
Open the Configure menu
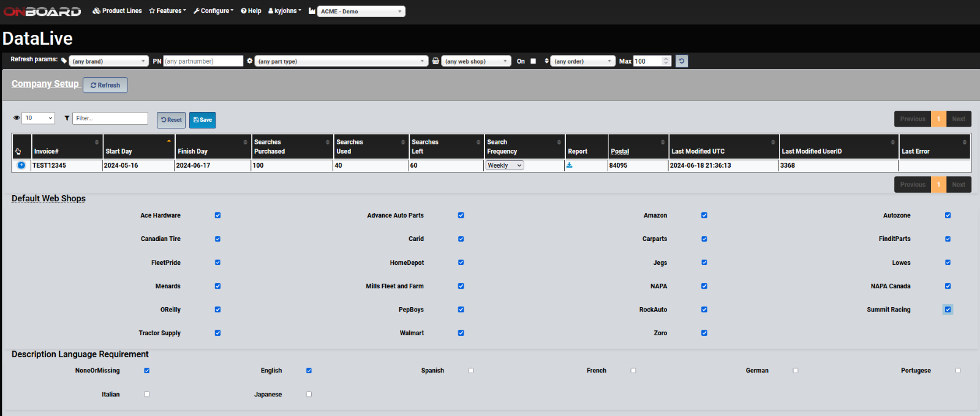[214, 11]
